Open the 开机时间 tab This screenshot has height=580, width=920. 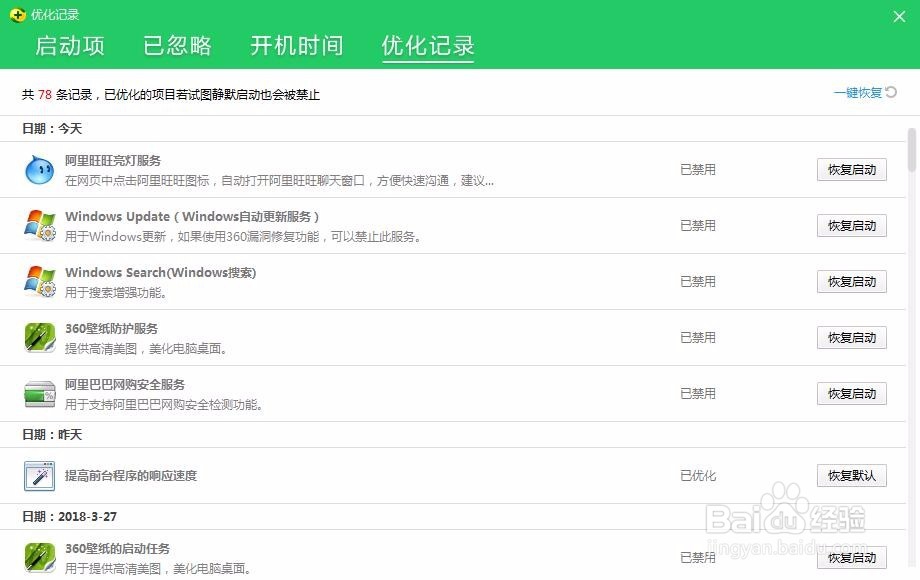(296, 46)
